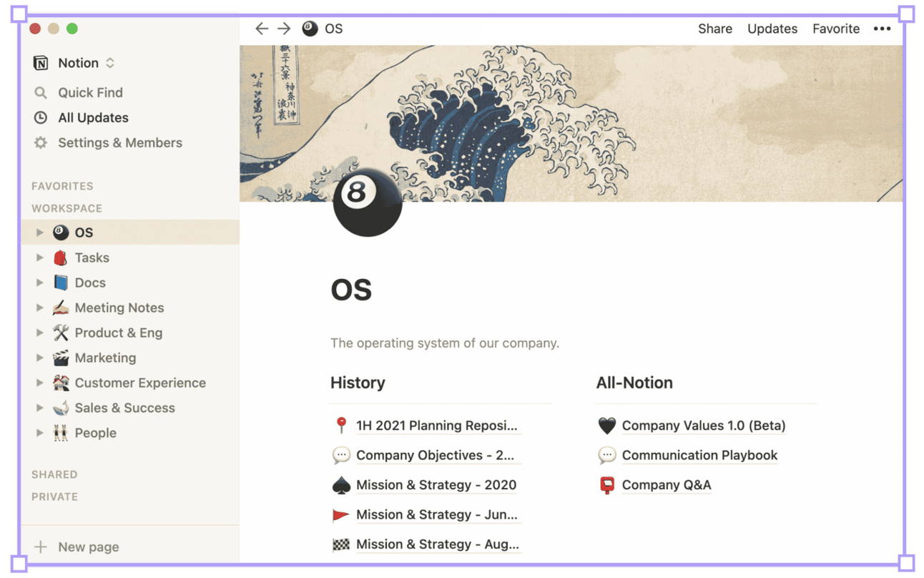Click the WORKSPACE section label in sidebar

point(67,208)
